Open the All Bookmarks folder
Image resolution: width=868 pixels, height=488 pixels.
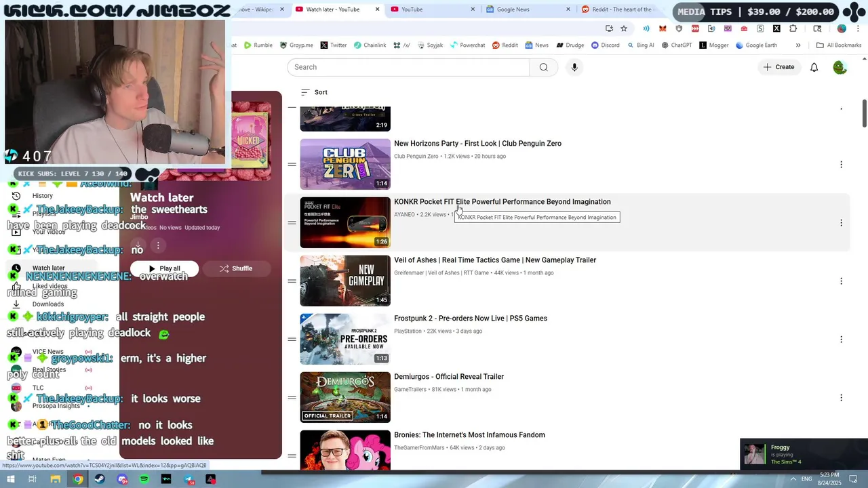tap(839, 45)
